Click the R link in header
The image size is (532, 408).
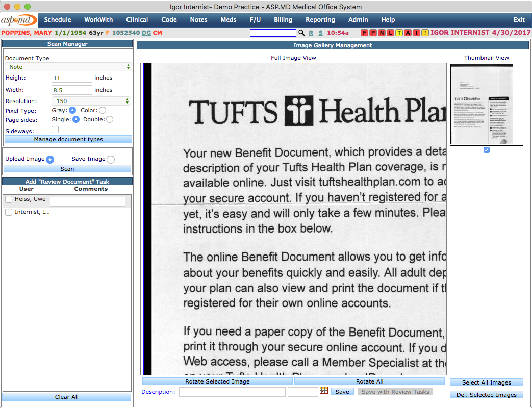pos(311,33)
